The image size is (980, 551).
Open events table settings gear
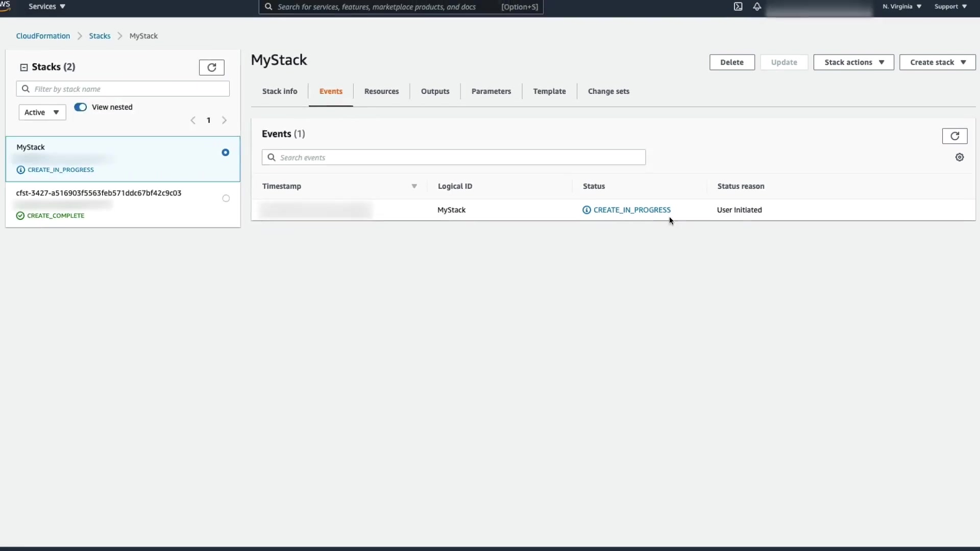tap(960, 157)
